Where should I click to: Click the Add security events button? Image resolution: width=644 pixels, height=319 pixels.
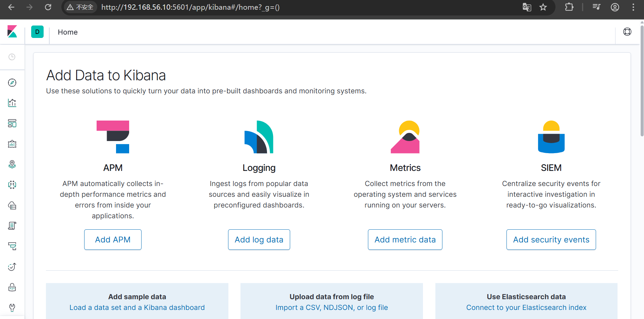(x=551, y=239)
